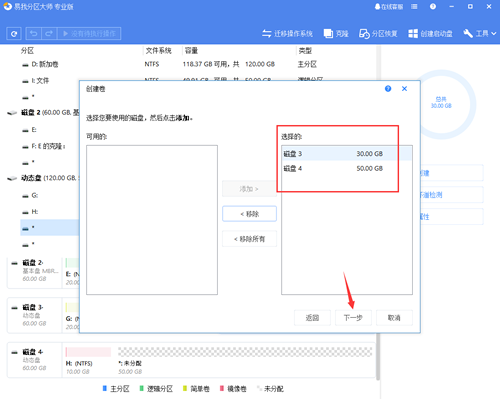Expand the 工具 tools dropdown
Image resolution: width=500 pixels, height=399 pixels.
tap(480, 34)
